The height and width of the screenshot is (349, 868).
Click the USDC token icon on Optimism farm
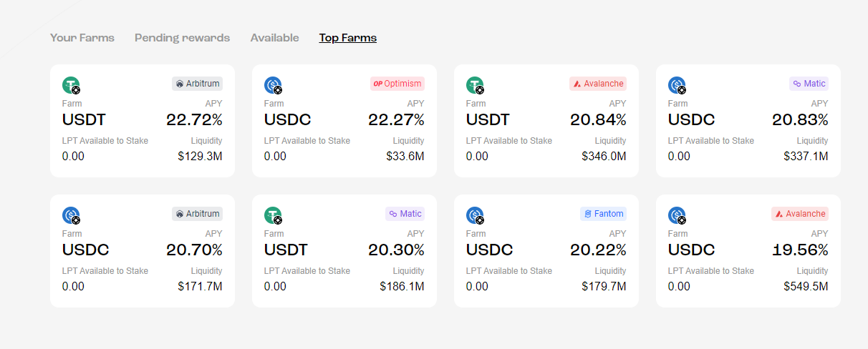click(x=272, y=85)
